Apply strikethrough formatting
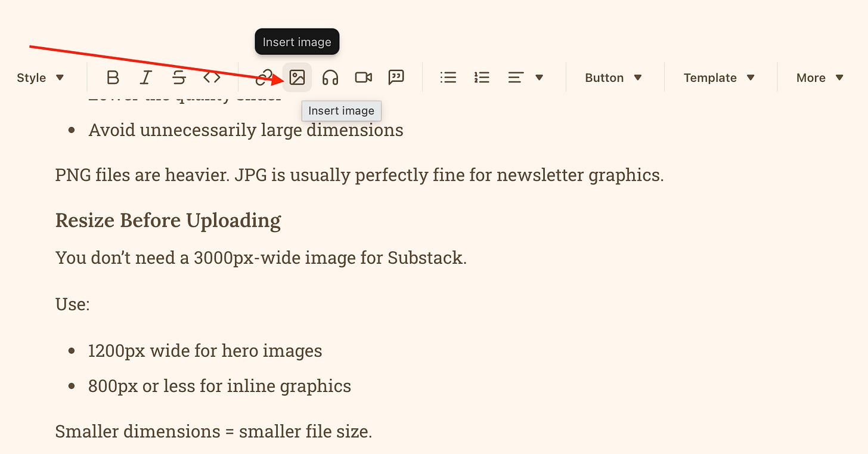This screenshot has width=868, height=454. (x=179, y=78)
